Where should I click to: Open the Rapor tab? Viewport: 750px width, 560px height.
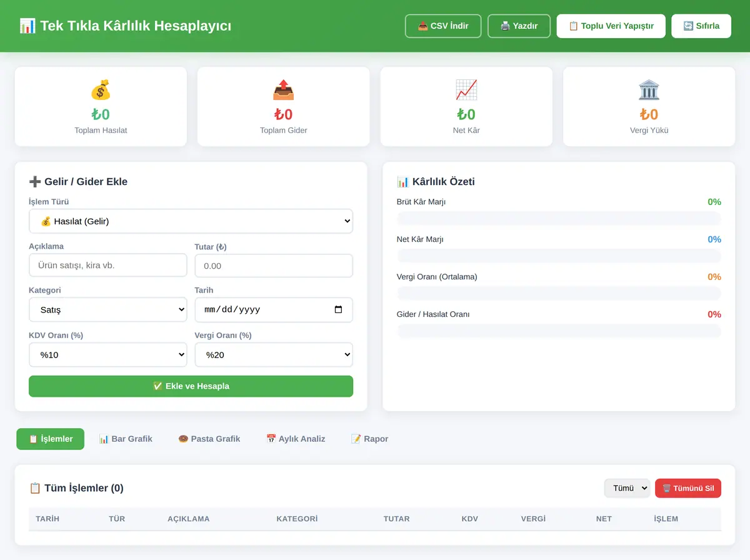pyautogui.click(x=369, y=439)
